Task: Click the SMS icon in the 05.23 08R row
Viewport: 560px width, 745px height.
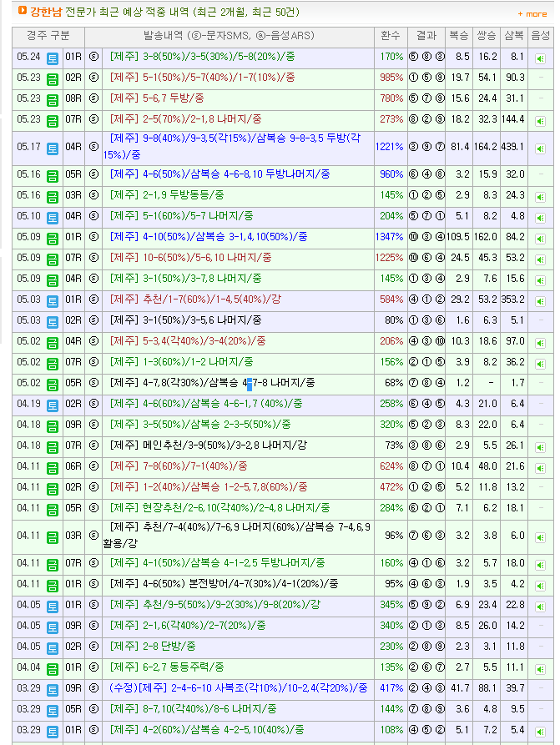Action: coord(93,98)
